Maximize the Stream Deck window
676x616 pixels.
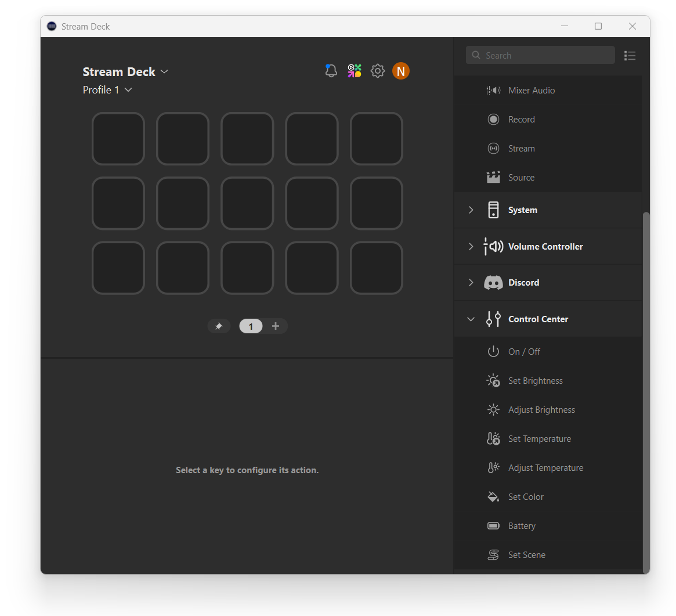598,26
